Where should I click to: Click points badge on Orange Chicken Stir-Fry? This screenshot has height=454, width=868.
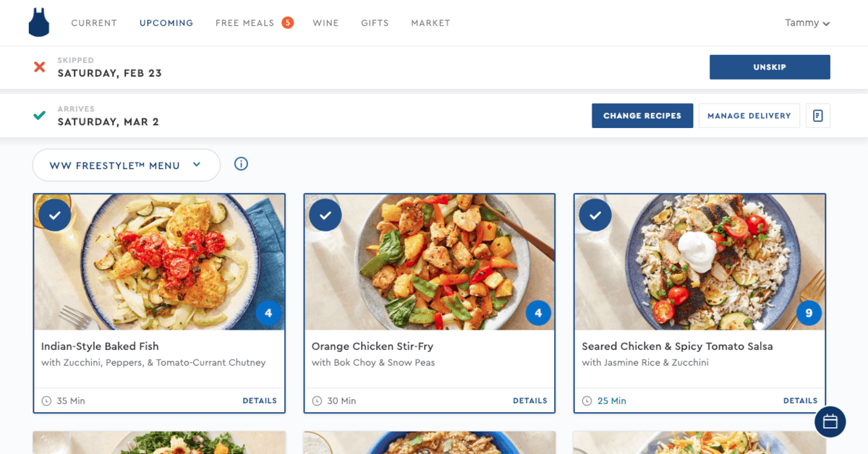(538, 313)
